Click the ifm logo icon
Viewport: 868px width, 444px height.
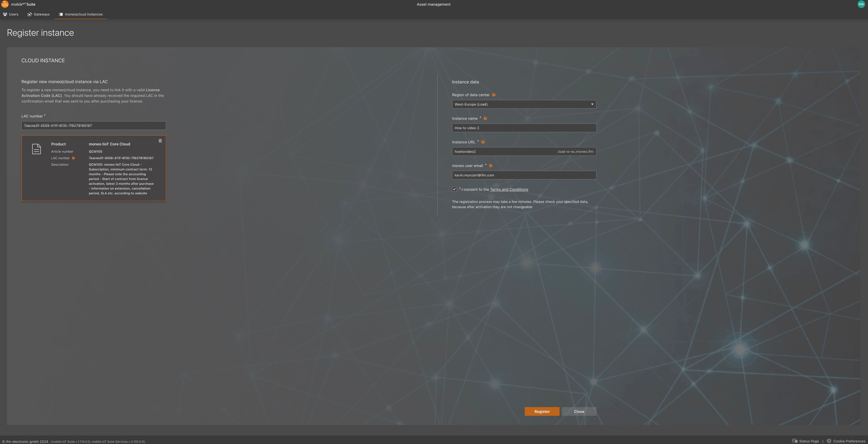pyautogui.click(x=5, y=4)
